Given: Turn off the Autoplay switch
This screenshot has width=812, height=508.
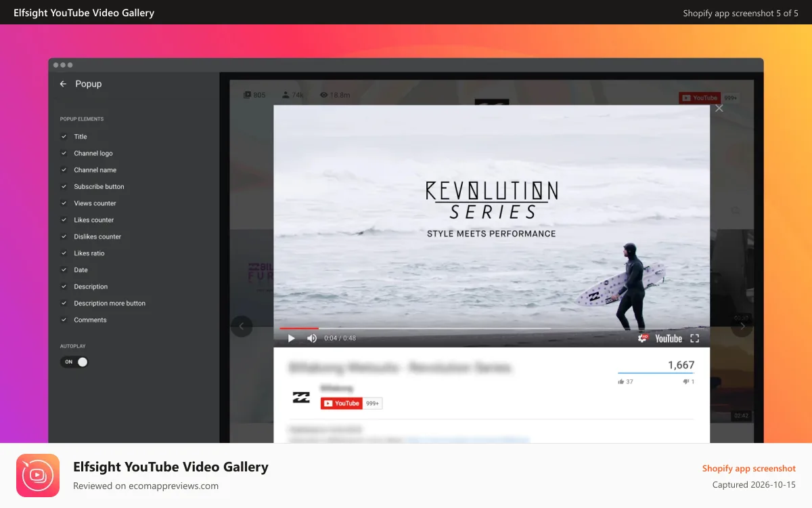Looking at the screenshot, I should click(74, 362).
